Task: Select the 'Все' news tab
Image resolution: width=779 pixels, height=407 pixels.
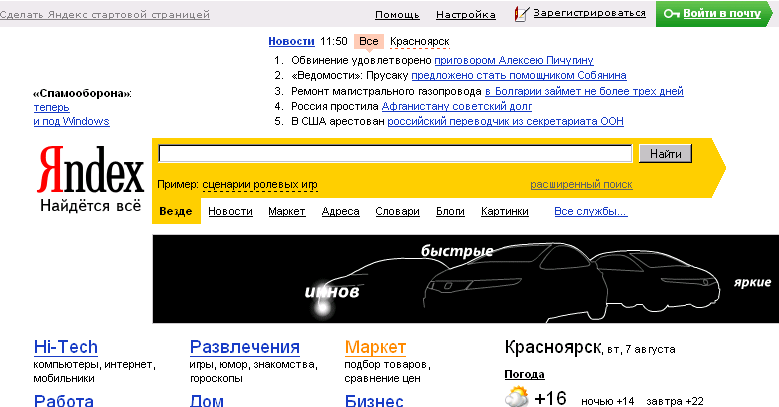Action: 369,41
